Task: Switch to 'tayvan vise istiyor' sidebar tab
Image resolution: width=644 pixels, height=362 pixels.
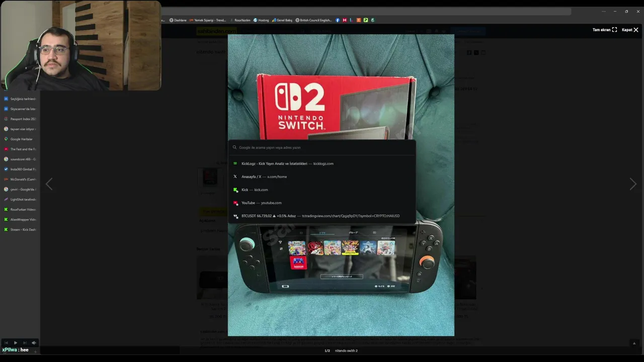Action: [20, 129]
